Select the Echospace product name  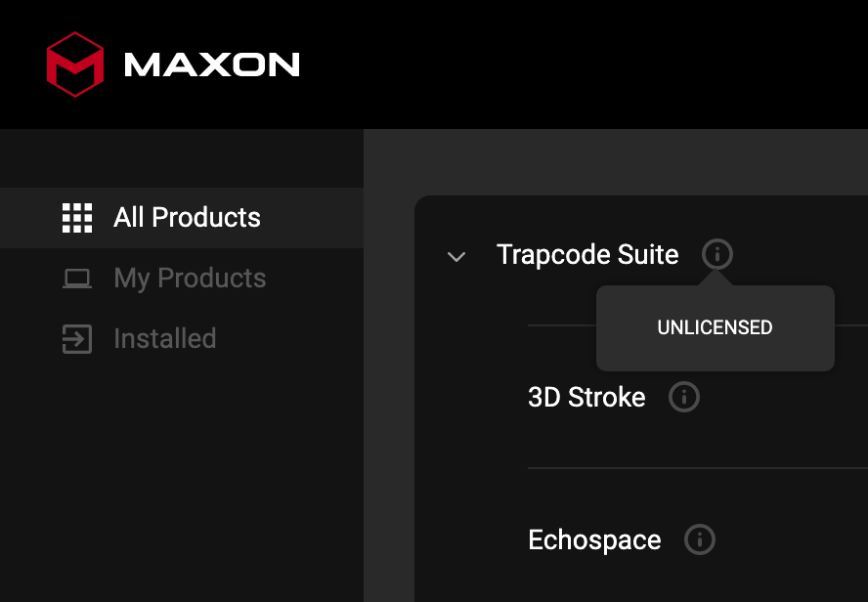[594, 540]
